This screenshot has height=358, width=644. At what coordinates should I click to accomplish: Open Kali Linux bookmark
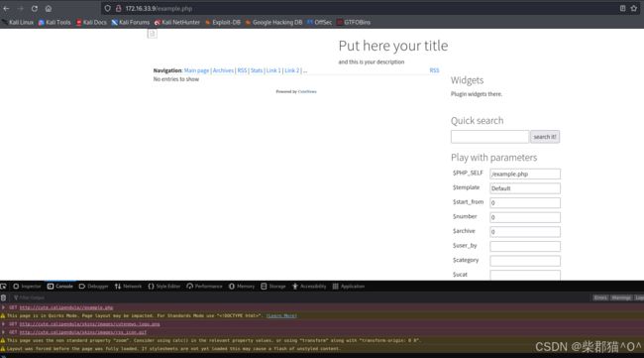tap(18, 22)
